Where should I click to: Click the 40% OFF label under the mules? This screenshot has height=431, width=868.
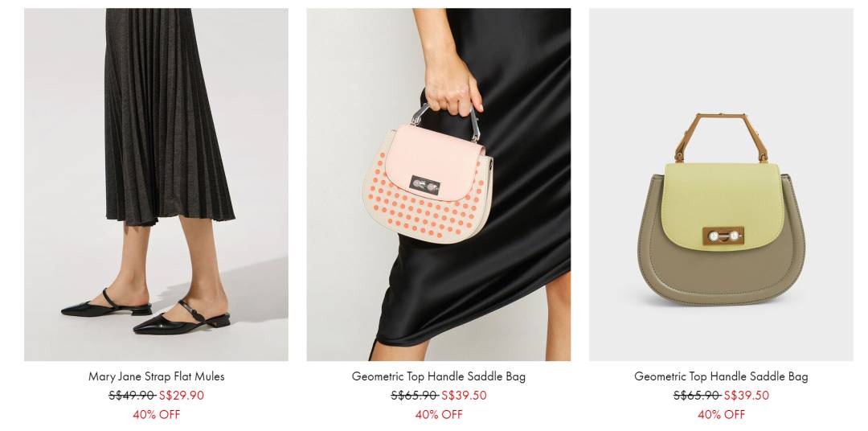pyautogui.click(x=156, y=414)
